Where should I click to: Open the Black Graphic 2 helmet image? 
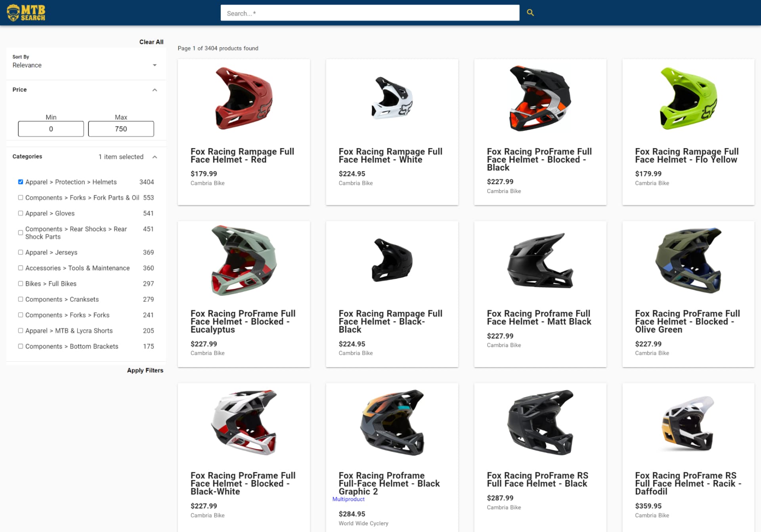tap(392, 422)
